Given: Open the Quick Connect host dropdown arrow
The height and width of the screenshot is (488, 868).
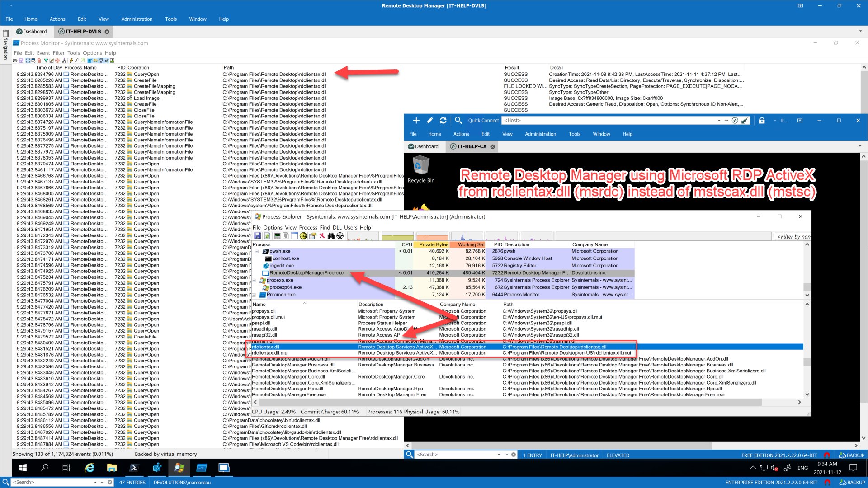Looking at the screenshot, I should [x=719, y=121].
